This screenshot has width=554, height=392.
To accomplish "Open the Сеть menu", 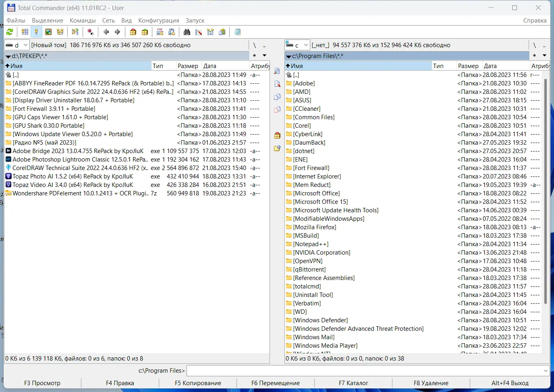I will (x=108, y=21).
